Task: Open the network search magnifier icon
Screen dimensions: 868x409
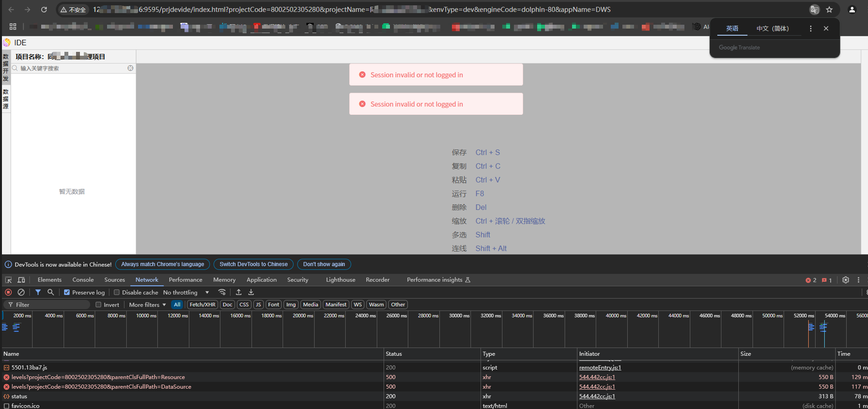Action: (x=50, y=292)
